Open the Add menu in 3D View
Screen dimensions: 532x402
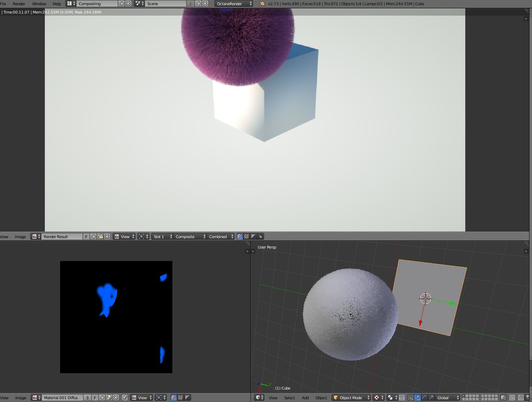(x=305, y=398)
